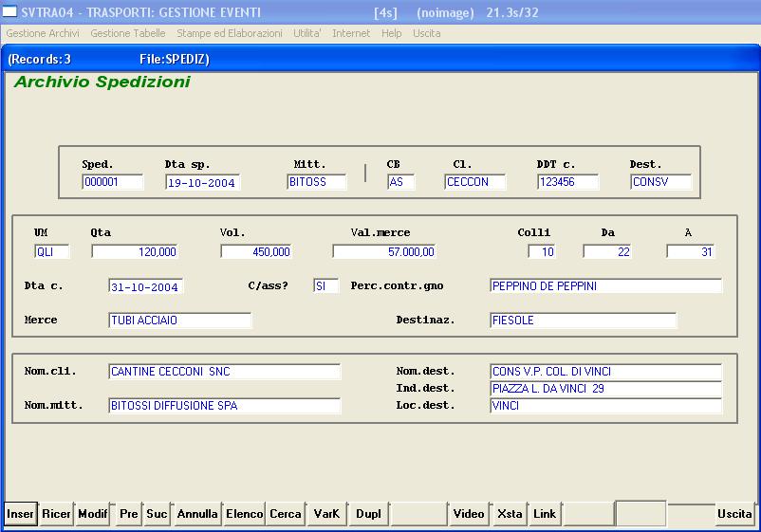Click the Dta sp. date field

(202, 182)
